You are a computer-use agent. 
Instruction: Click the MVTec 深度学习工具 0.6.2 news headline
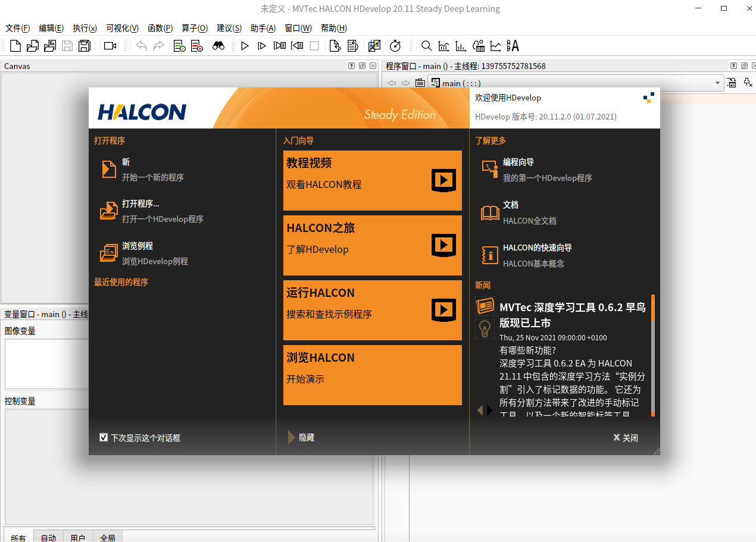pyautogui.click(x=573, y=315)
